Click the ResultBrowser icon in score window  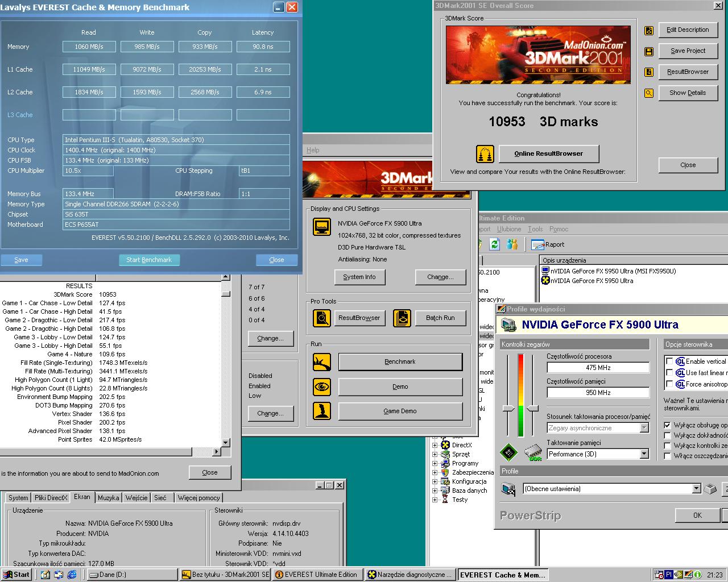click(x=649, y=72)
